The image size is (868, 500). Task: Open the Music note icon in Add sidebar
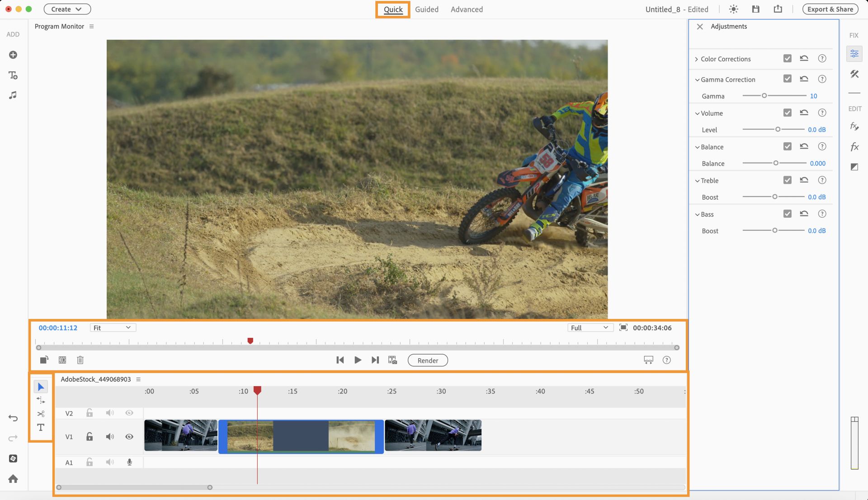[13, 95]
